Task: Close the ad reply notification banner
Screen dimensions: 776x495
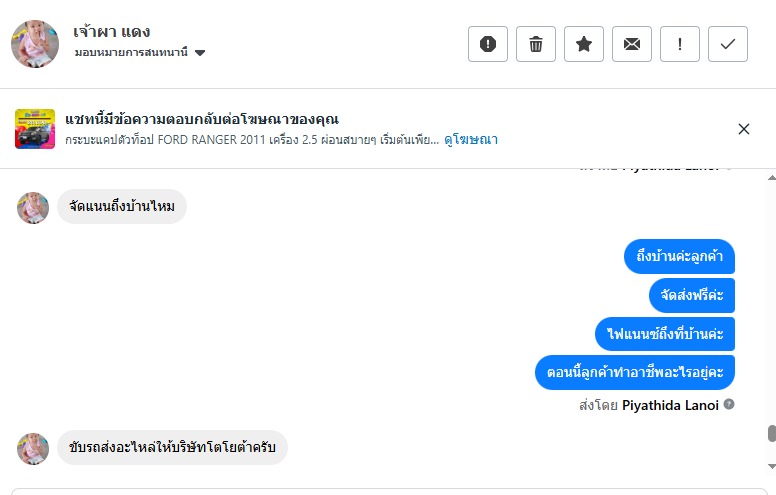Action: [744, 129]
